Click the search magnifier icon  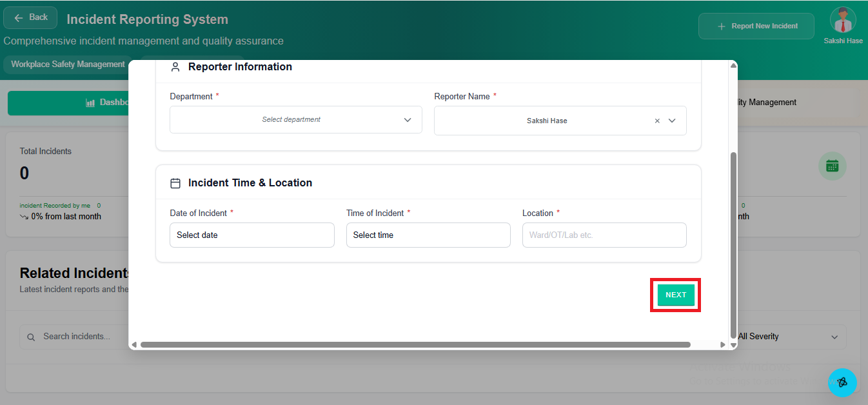tap(31, 337)
